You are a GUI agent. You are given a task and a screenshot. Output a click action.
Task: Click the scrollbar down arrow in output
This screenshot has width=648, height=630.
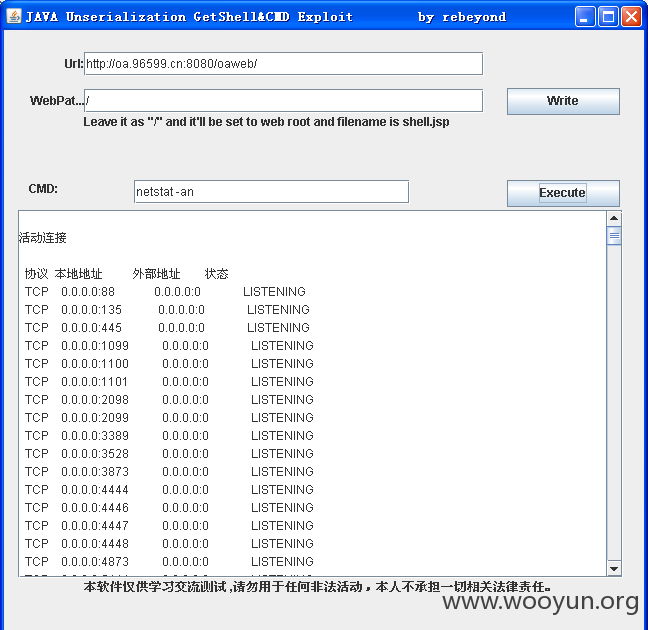tap(614, 568)
